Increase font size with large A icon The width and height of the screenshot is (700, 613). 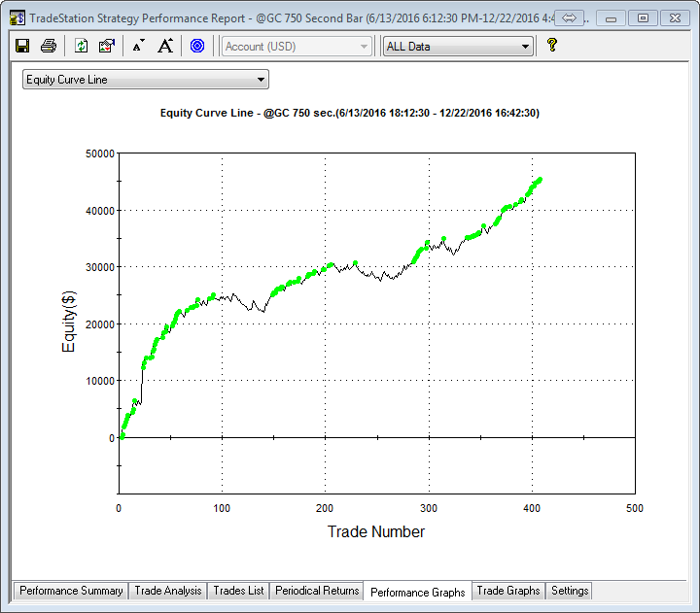pos(165,46)
